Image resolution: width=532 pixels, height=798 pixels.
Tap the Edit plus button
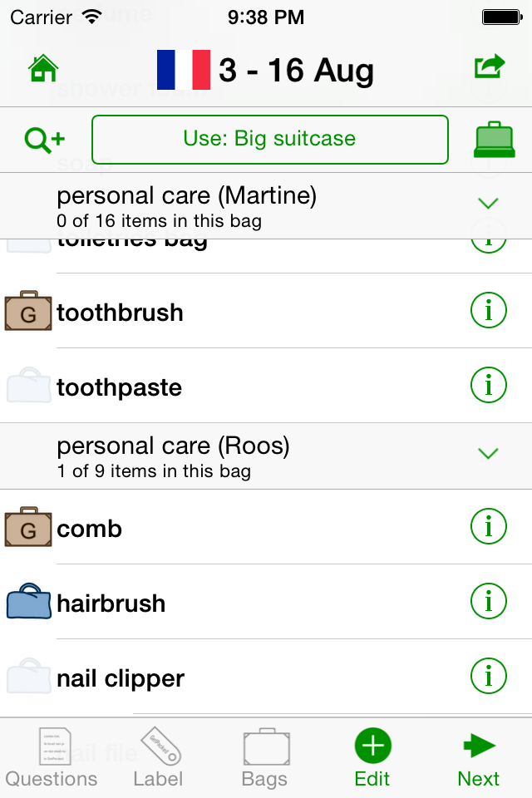372,756
